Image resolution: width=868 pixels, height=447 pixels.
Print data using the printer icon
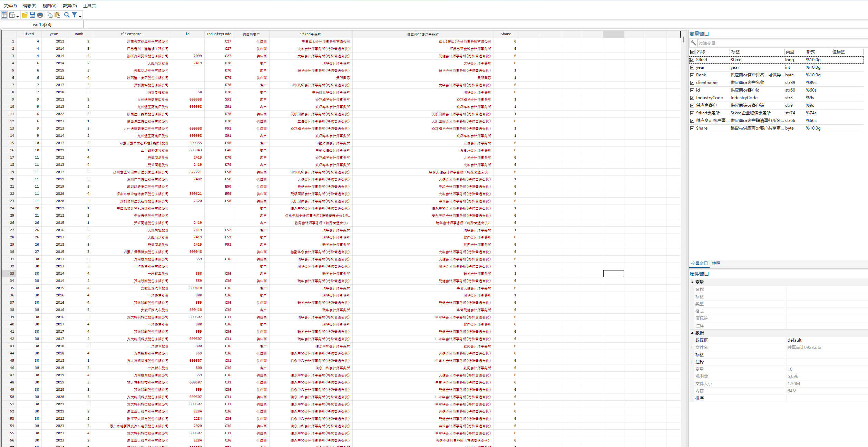click(40, 15)
